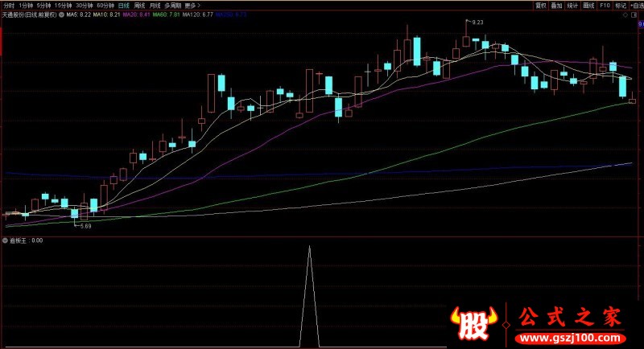Viewport: 644px width, 349px height.
Task: Switch to the 月线 monthly chart
Action: click(x=155, y=6)
